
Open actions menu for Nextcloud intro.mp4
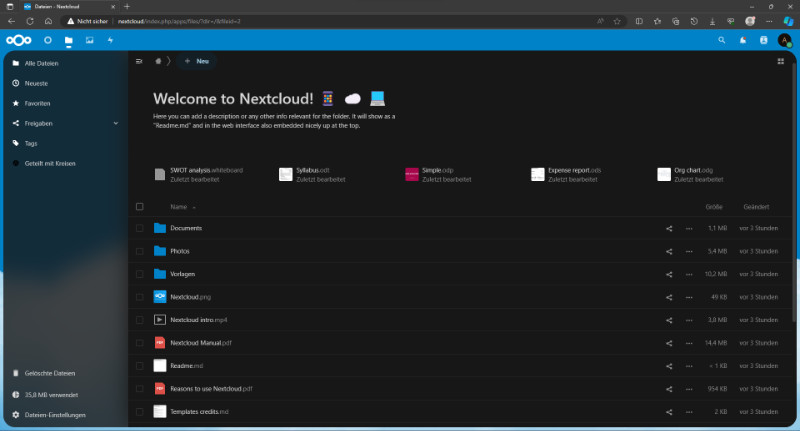pyautogui.click(x=689, y=320)
